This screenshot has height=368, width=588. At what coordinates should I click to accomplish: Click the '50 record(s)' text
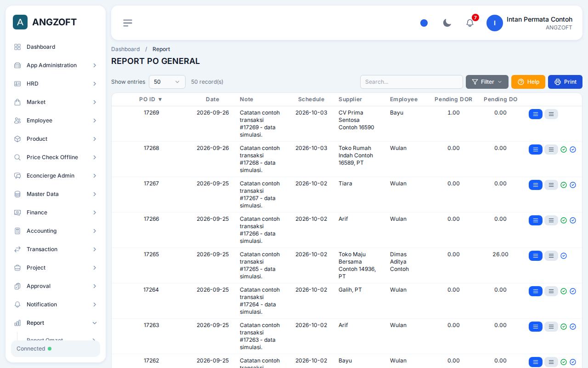pos(207,82)
